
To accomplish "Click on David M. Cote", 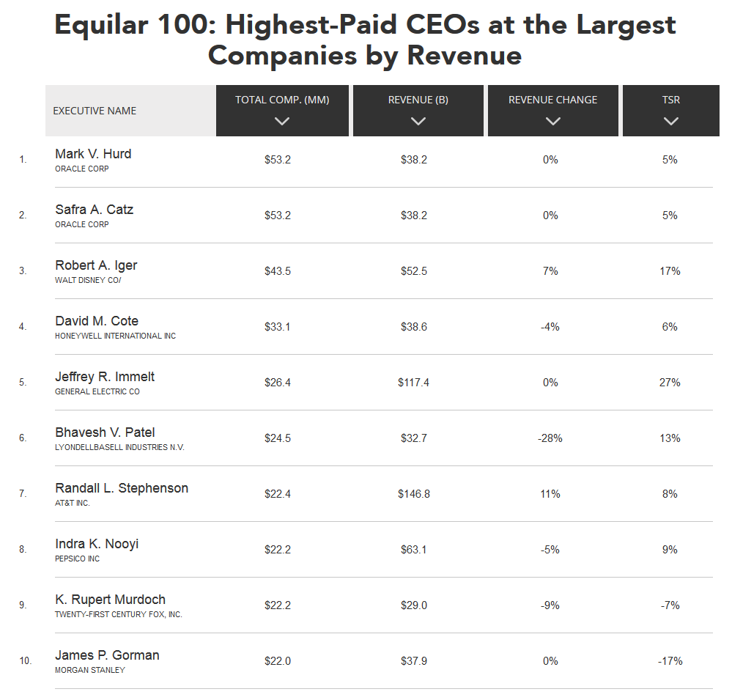I will click(x=97, y=321).
